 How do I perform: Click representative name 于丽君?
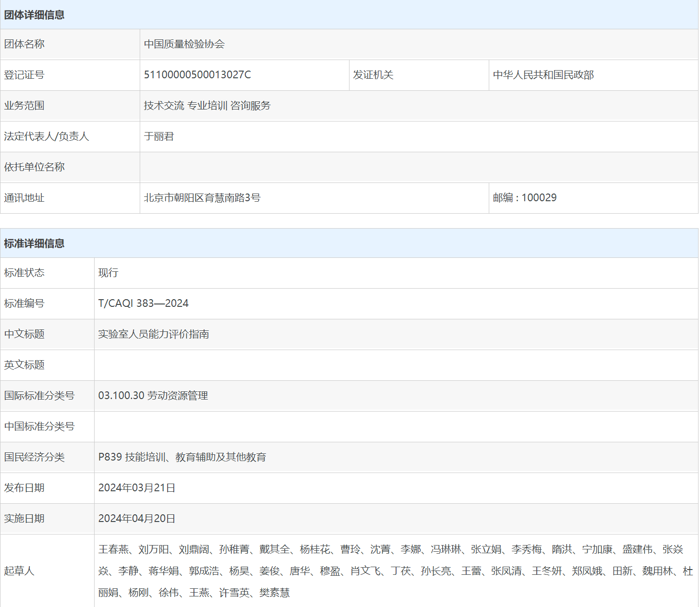click(159, 136)
